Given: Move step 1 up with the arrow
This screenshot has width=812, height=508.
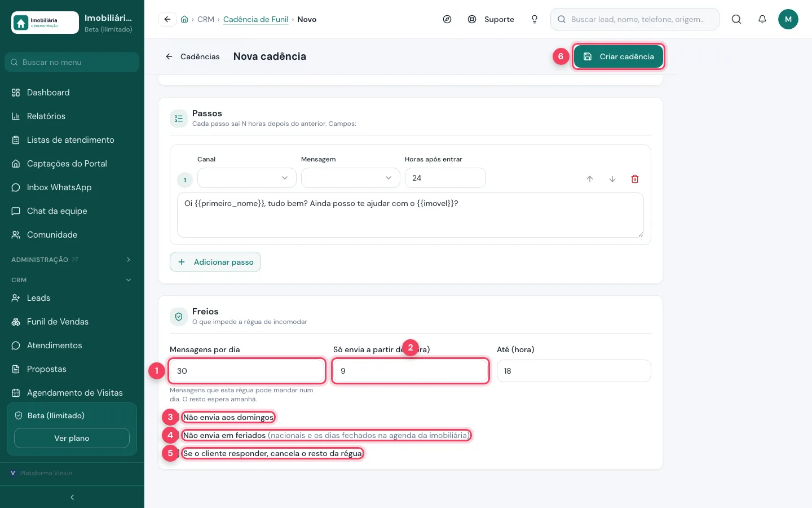Looking at the screenshot, I should [590, 179].
